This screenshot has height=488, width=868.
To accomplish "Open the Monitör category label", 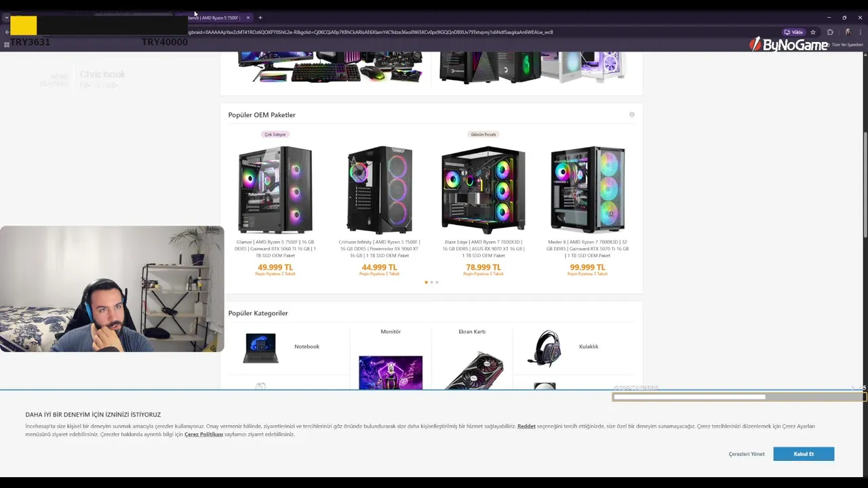I will [391, 331].
